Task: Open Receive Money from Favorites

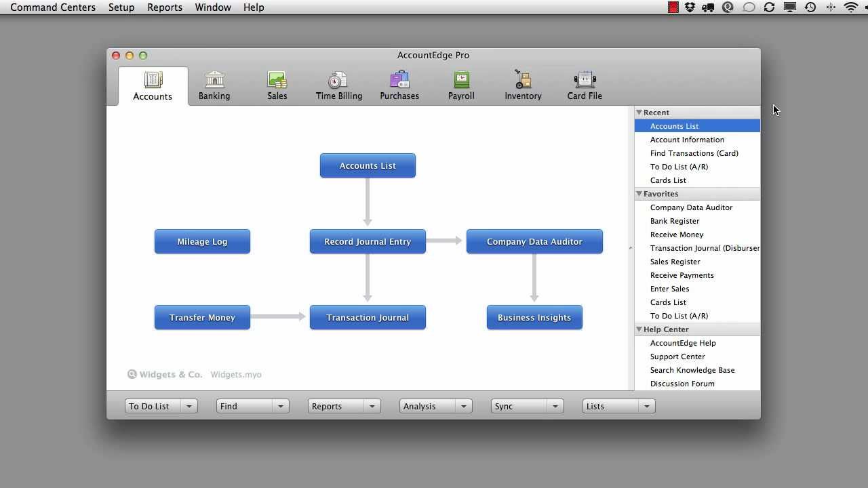Action: point(697,235)
